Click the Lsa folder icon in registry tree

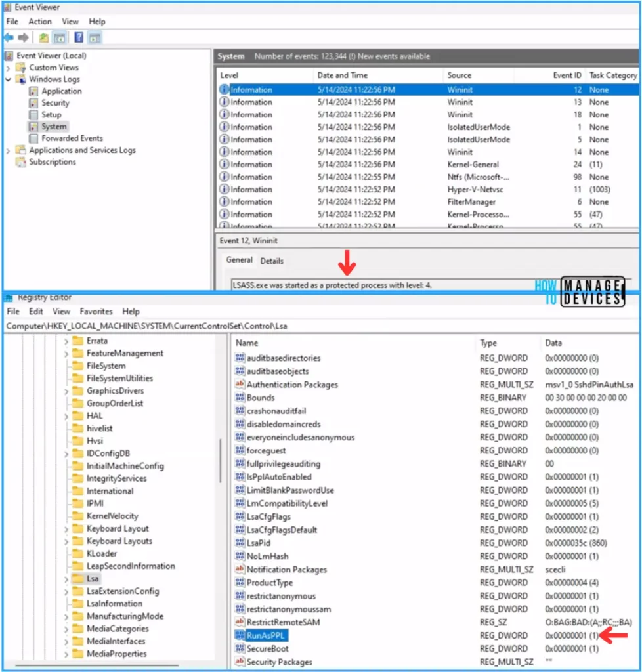78,578
